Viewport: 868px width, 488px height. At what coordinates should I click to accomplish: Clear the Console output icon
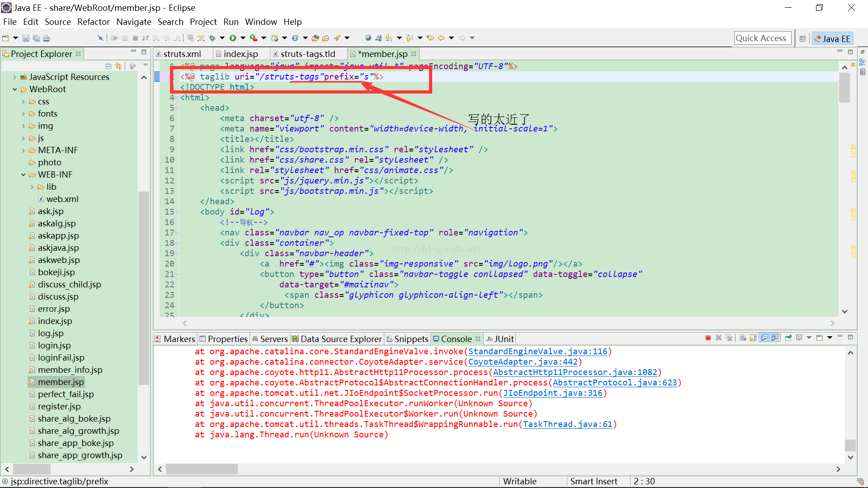point(743,338)
